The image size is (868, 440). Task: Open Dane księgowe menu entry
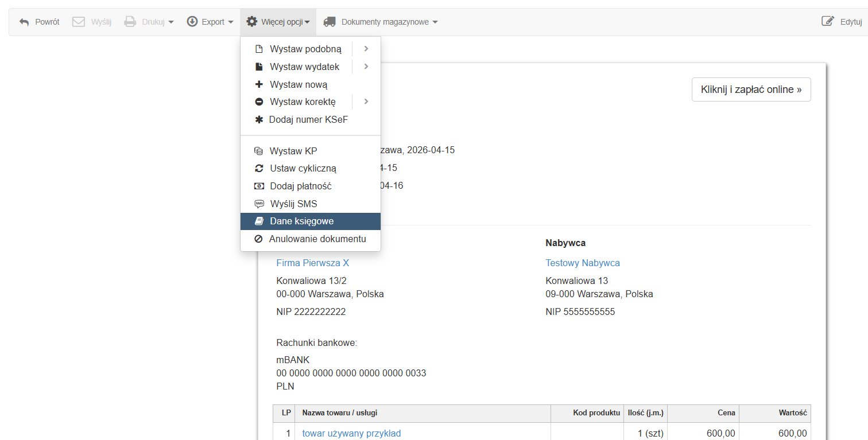click(311, 221)
